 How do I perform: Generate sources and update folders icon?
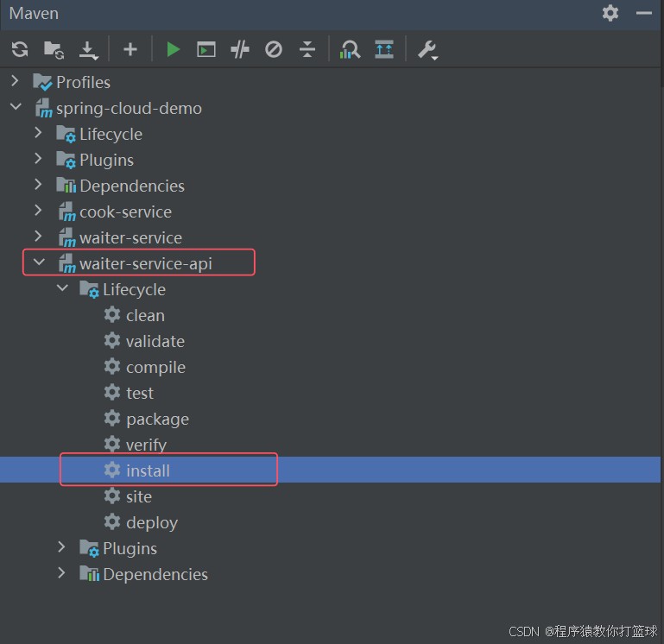point(54,50)
